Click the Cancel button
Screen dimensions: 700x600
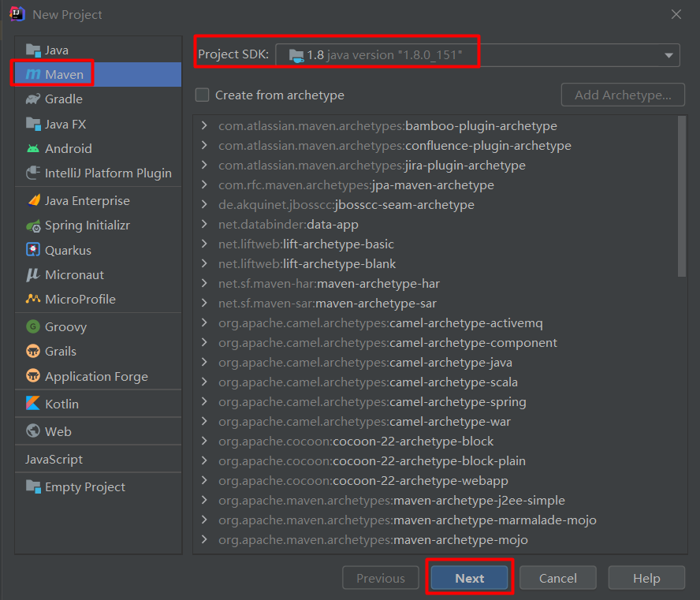[558, 578]
